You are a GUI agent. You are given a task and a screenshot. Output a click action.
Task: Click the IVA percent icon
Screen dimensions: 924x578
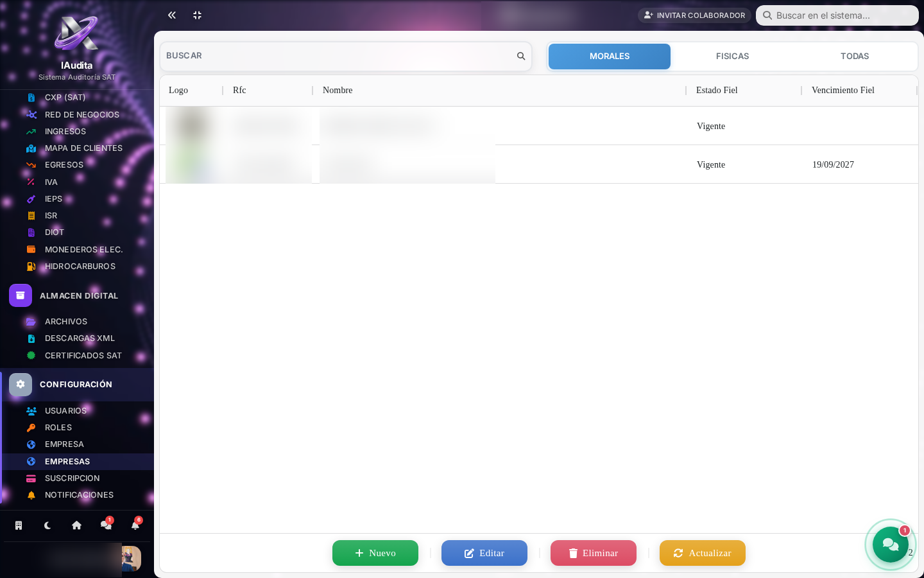(31, 182)
